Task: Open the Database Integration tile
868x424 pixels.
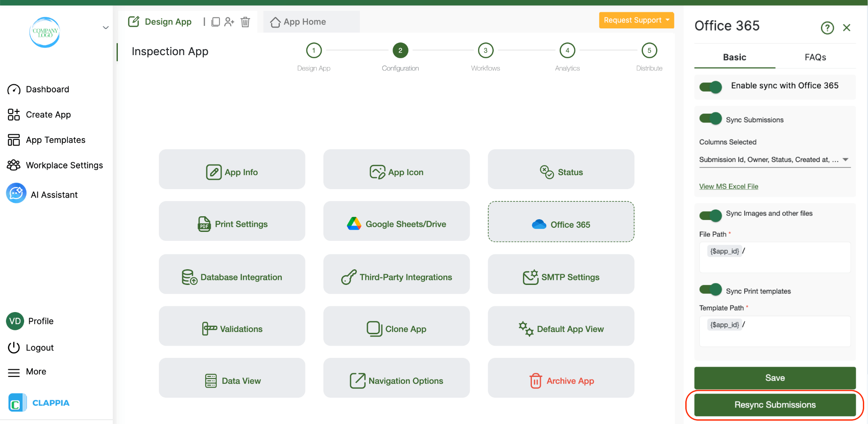Action: click(x=232, y=274)
